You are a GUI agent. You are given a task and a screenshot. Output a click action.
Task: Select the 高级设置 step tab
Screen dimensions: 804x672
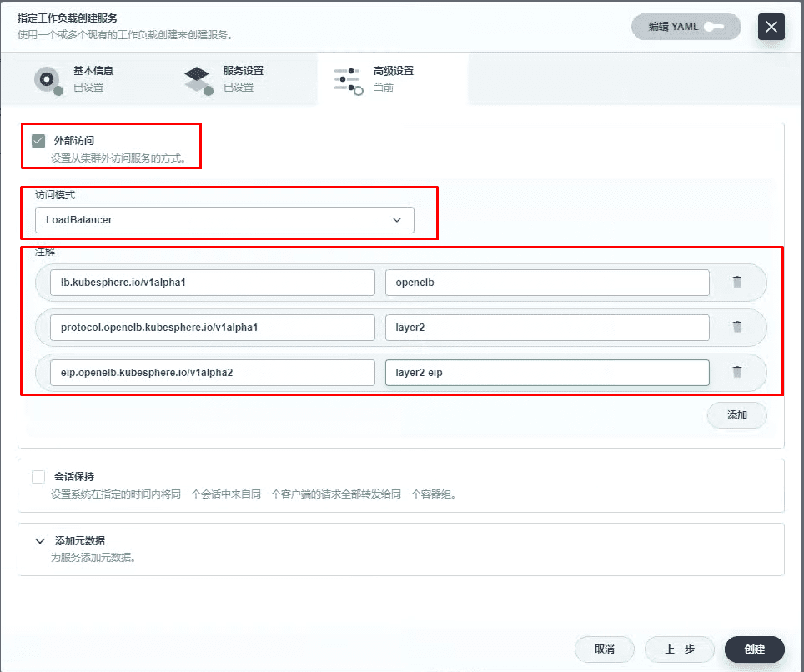point(393,79)
